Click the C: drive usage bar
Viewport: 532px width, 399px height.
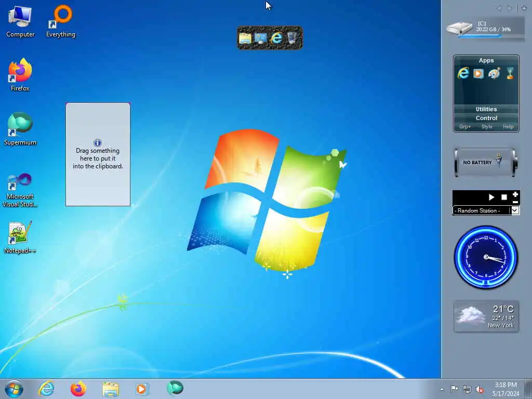click(x=491, y=35)
